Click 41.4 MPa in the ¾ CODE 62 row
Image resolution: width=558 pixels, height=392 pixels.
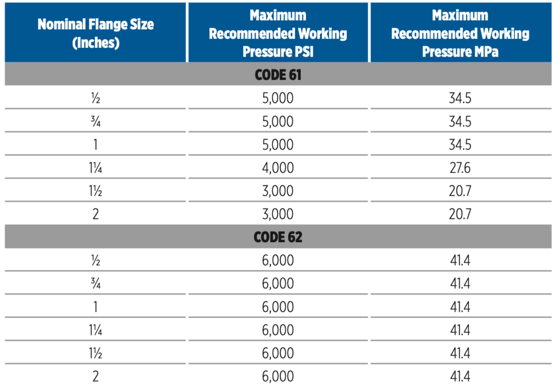coord(460,284)
